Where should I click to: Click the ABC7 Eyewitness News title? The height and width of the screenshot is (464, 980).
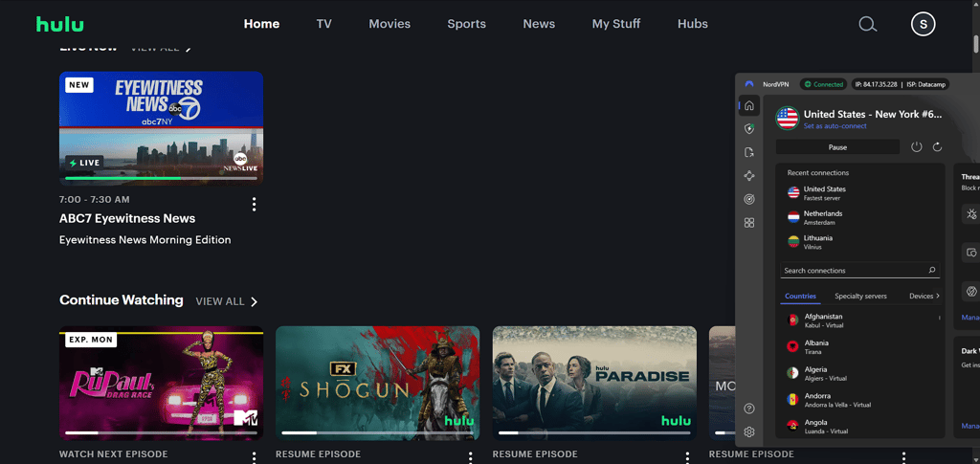127,218
